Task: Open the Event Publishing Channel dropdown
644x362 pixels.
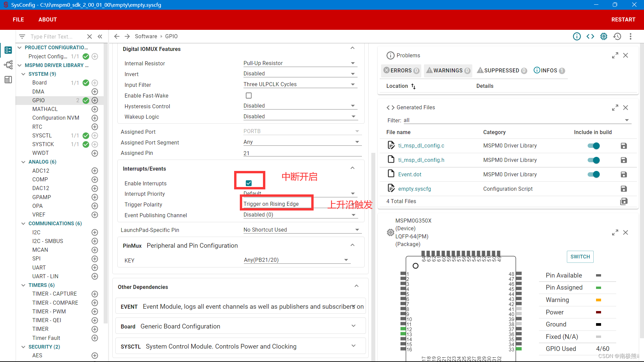Action: [x=300, y=215]
